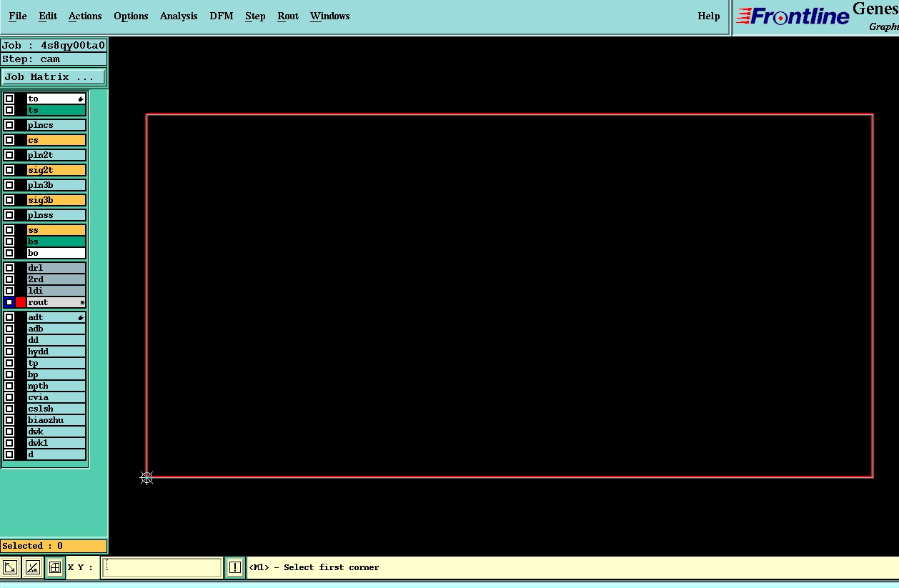Image resolution: width=899 pixels, height=588 pixels.
Task: Click the X Y coordinate input field
Action: click(x=162, y=567)
